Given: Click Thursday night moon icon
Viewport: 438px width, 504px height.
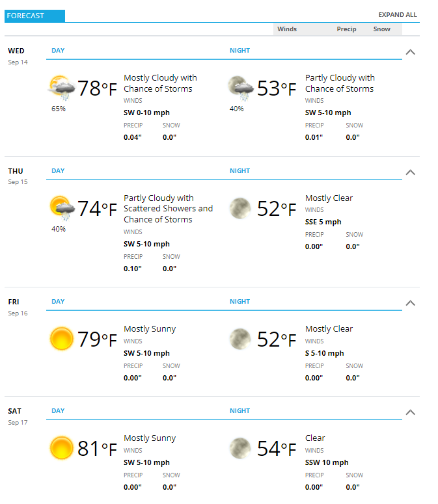Looking at the screenshot, I should [x=240, y=208].
